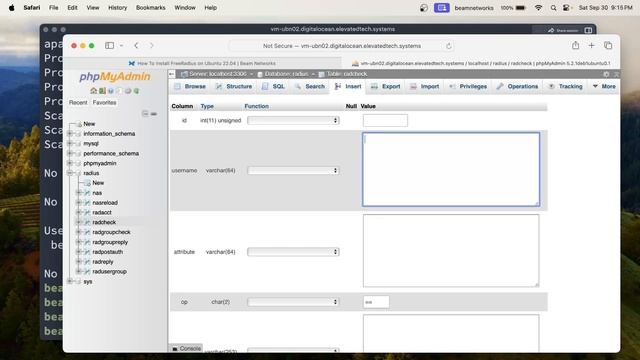Screen dimensions: 640x360
Task: Open the SQL tab
Action: point(273,87)
